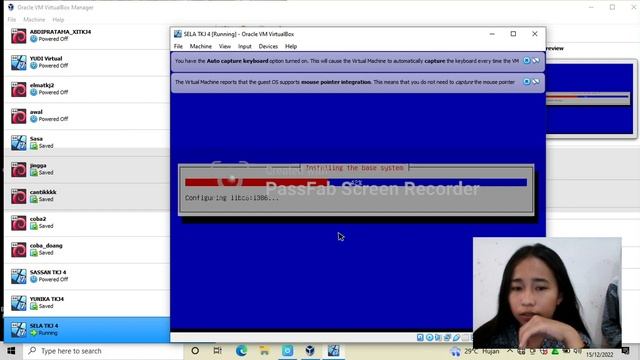Click the OS icon beside SASSAN TKJ 4

click(x=18, y=277)
